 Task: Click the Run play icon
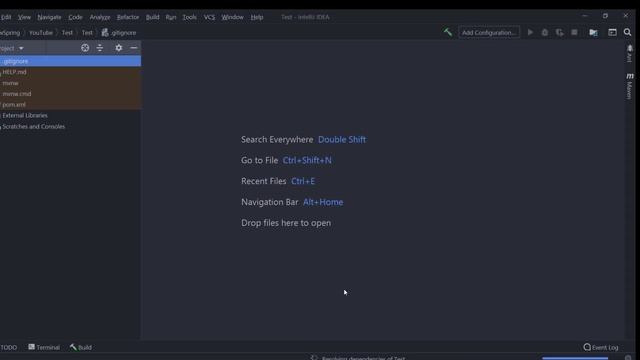[530, 32]
